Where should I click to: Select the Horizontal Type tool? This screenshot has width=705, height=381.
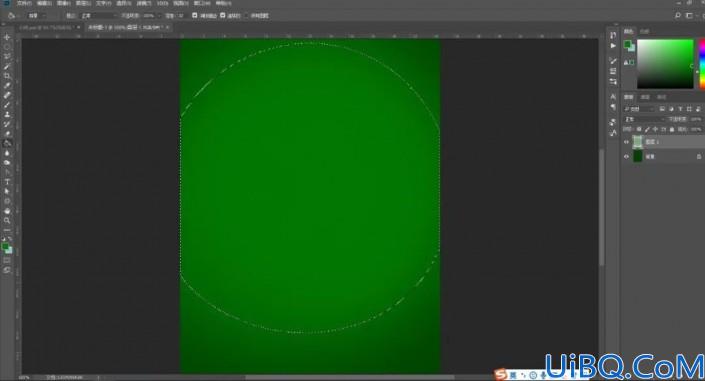click(7, 182)
